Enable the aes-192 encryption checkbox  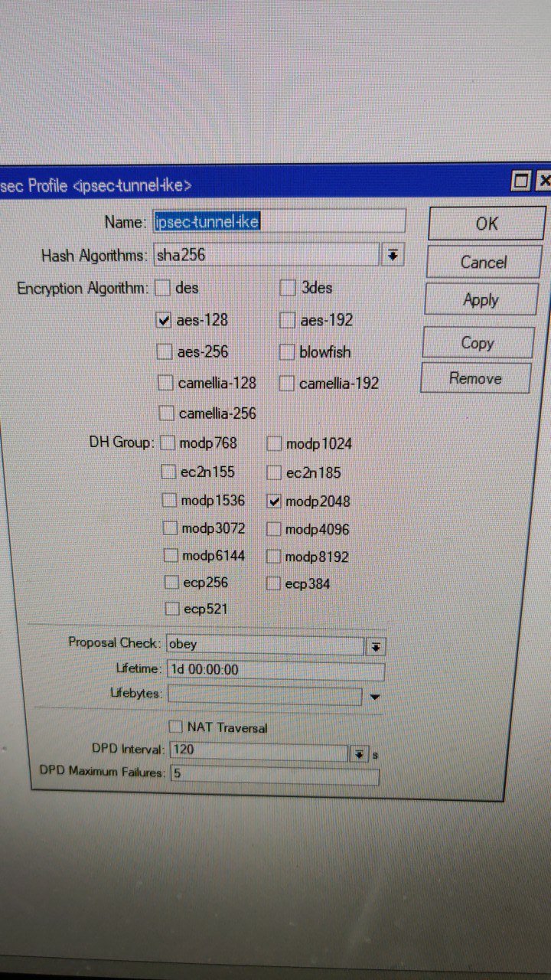tap(288, 320)
